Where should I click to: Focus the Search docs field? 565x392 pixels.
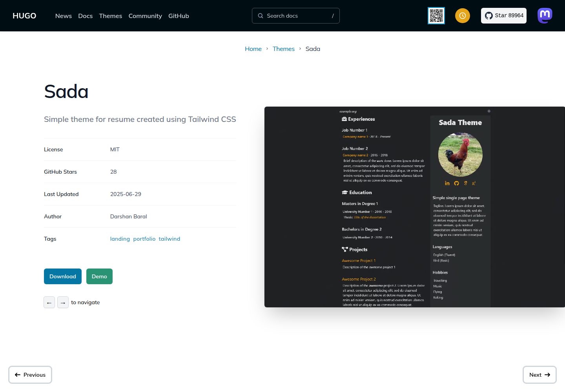296,16
